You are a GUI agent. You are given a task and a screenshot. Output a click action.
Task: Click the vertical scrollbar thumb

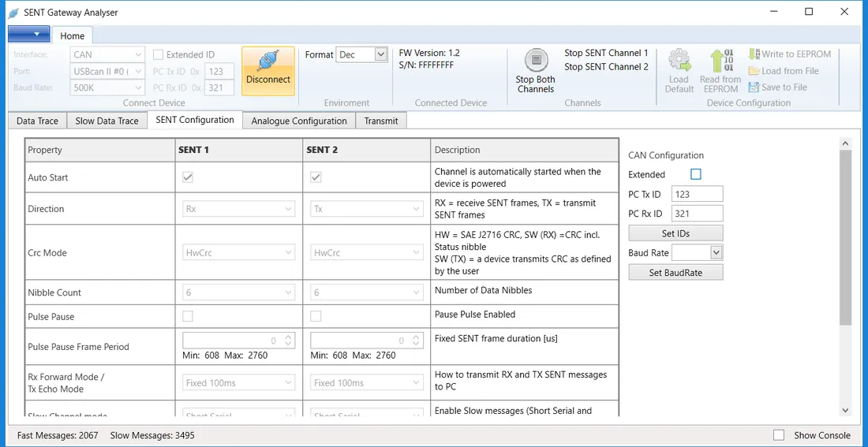845,237
